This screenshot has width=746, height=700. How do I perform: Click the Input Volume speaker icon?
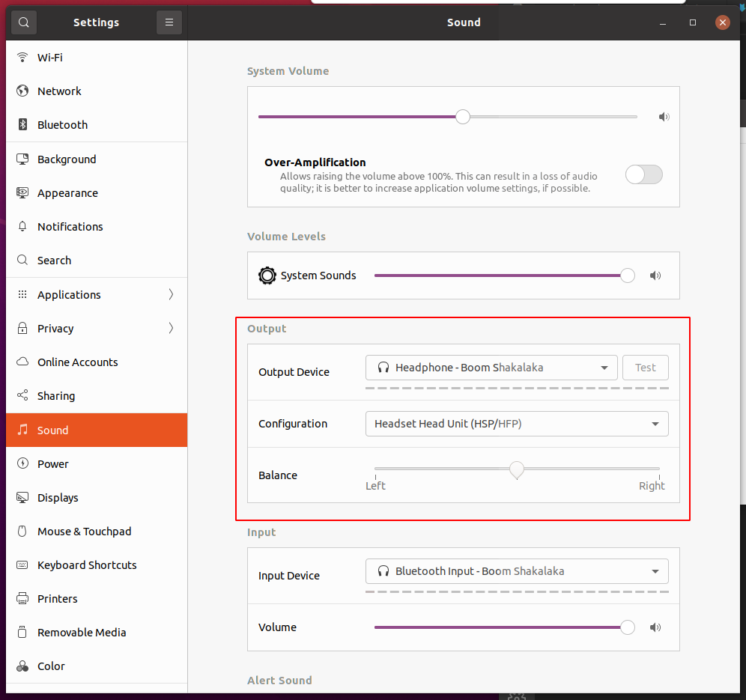[655, 627]
